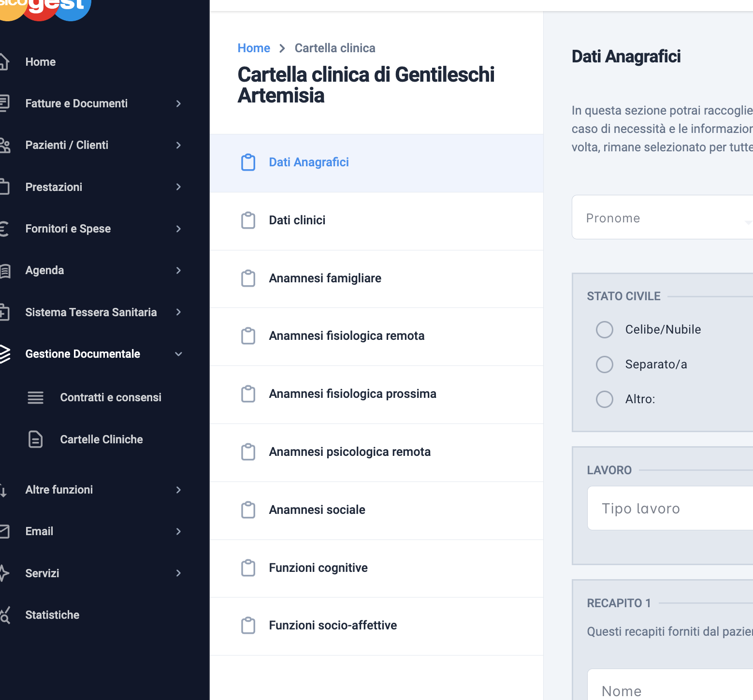753x700 pixels.
Task: Collapse the Gestione Documentale chevron
Action: pos(178,354)
